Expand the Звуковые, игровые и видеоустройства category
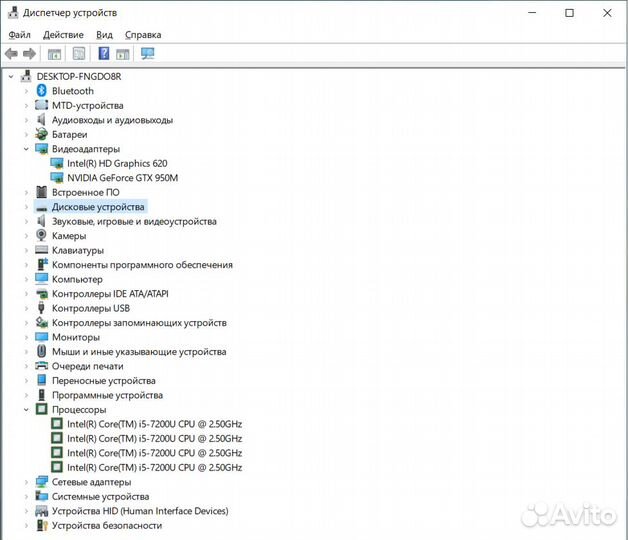 coord(26,221)
